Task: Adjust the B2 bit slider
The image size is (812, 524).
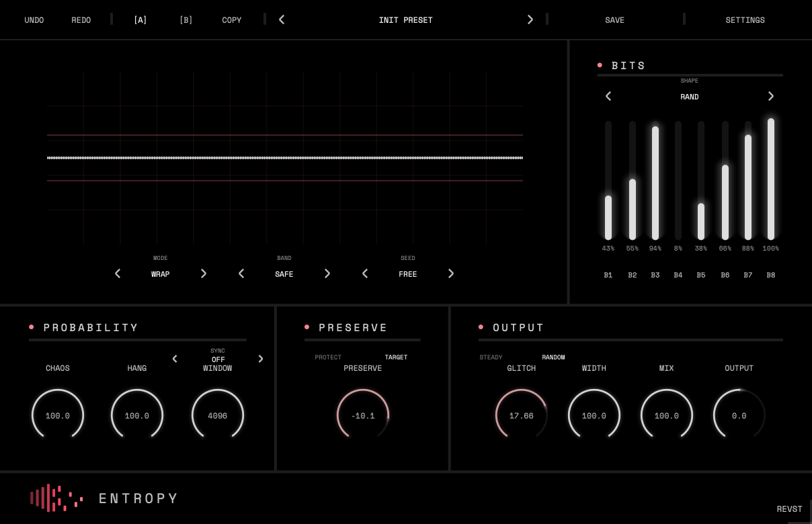Action: pos(633,180)
